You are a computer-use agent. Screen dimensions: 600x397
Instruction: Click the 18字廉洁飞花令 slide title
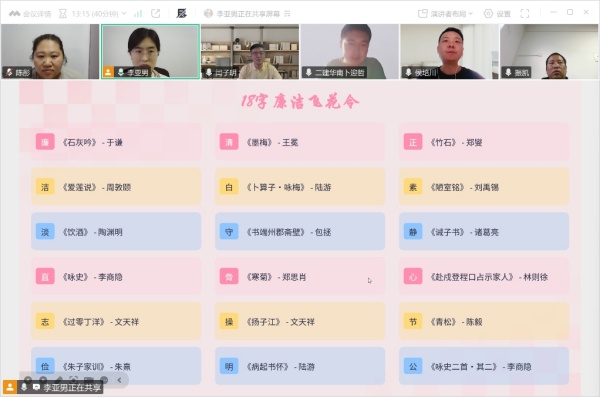tap(300, 102)
